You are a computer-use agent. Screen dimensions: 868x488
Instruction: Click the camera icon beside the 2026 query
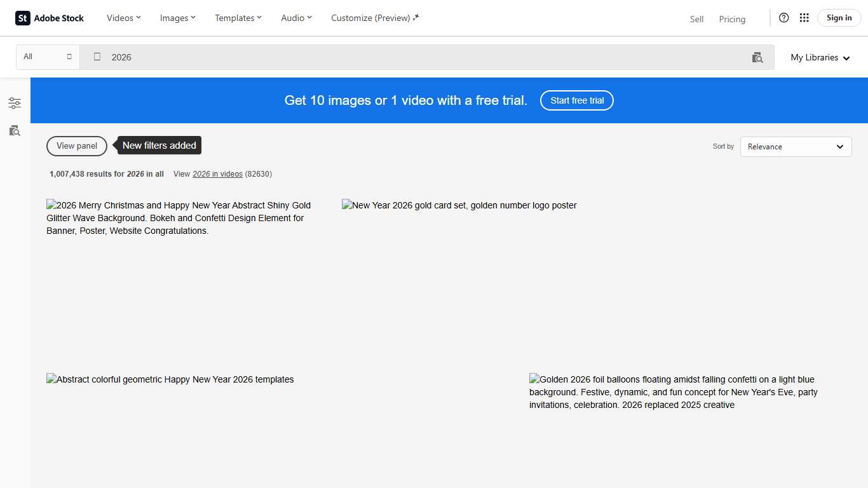coord(97,57)
